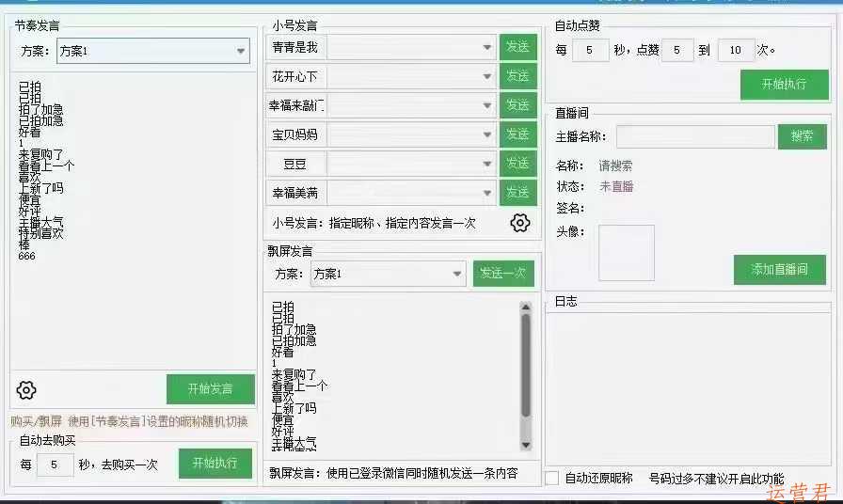Click the empty 头像 avatar box

(x=627, y=253)
